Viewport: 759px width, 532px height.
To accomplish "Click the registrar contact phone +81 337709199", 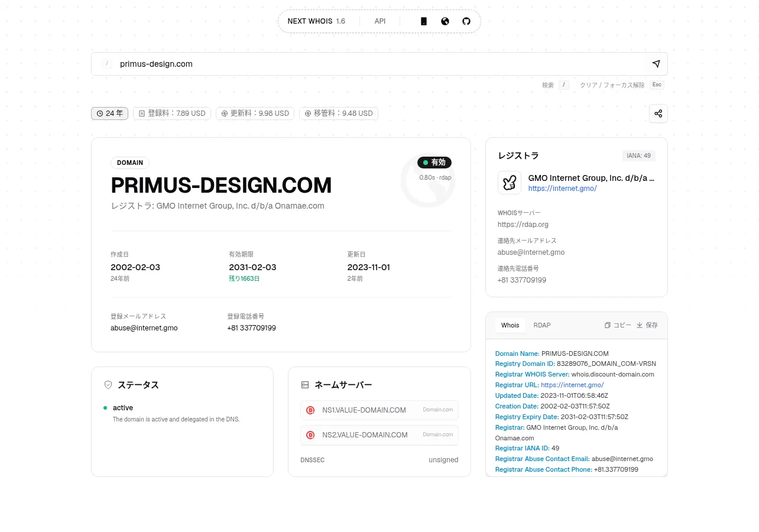I will coord(522,280).
